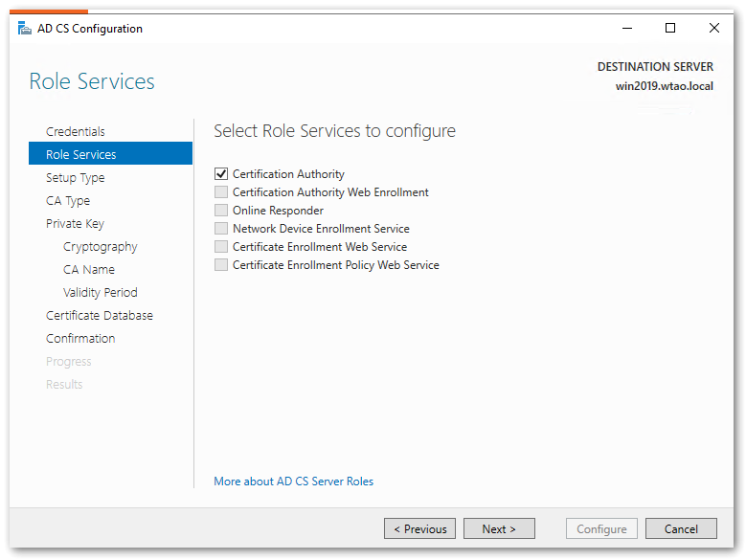Toggle Certificate Enrollment Policy Web Service
This screenshot has height=560, width=746.
(x=221, y=265)
